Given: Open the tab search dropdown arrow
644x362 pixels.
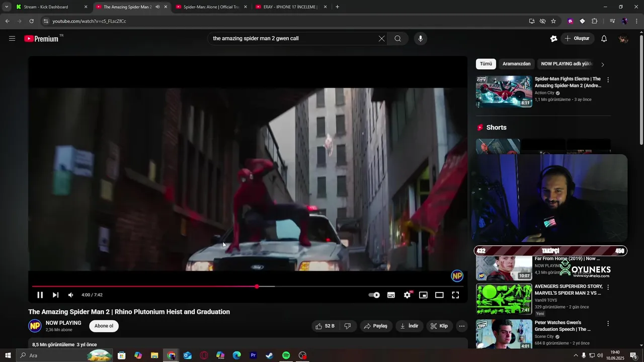Looking at the screenshot, I should pyautogui.click(x=7, y=7).
